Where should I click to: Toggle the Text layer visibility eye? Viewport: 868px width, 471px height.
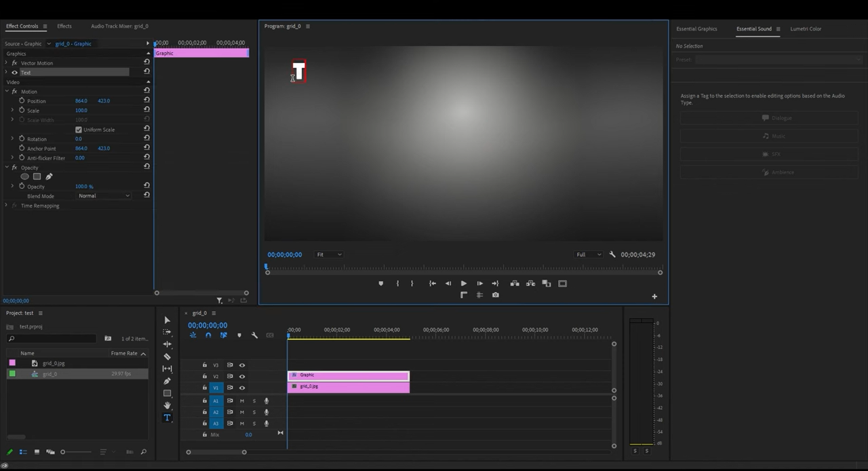pyautogui.click(x=14, y=73)
